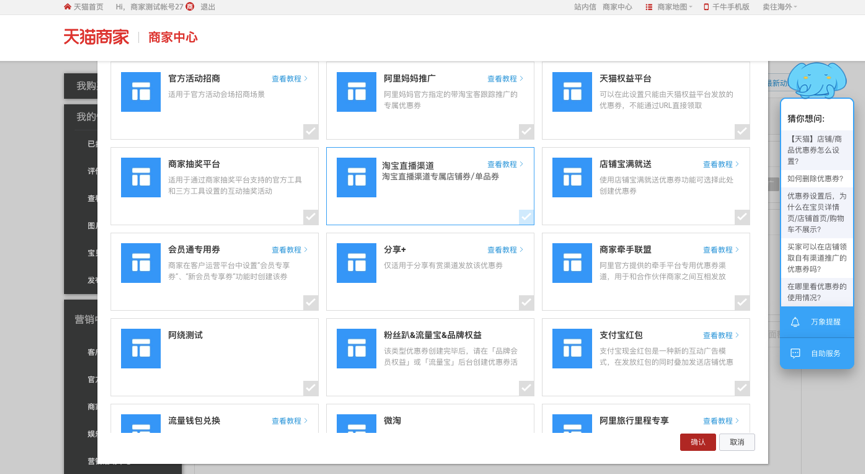This screenshot has width=865, height=474.
Task: Click the 商家牵手联盟 card icon
Action: (572, 263)
